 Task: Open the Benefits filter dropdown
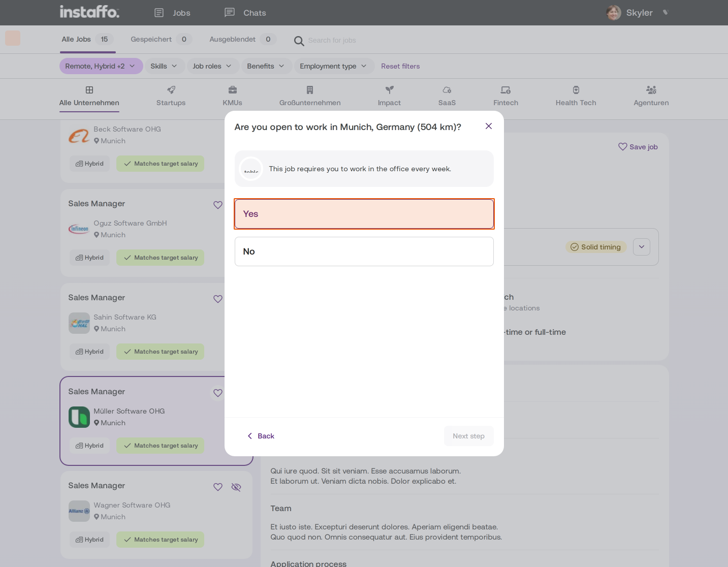coord(266,66)
